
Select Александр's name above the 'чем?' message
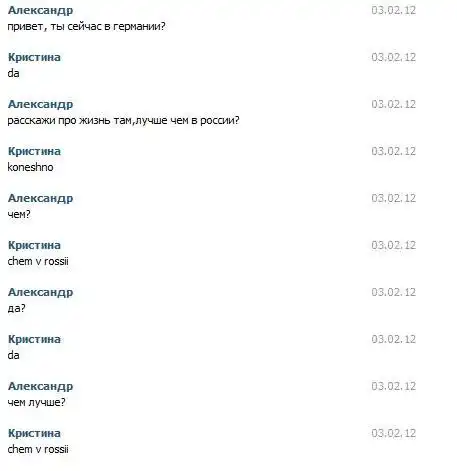(40, 198)
